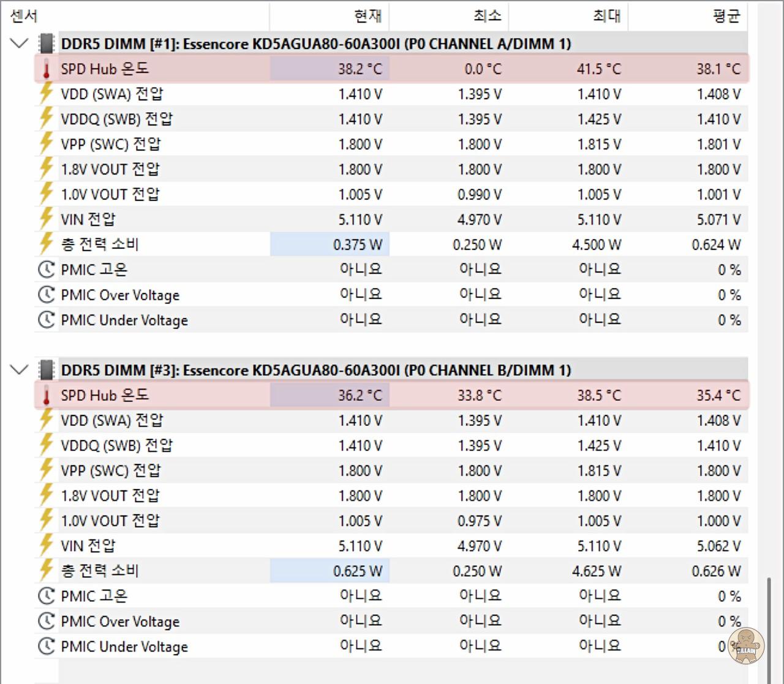Select the average power value 0.624 W
The width and height of the screenshot is (784, 684).
pos(716,245)
